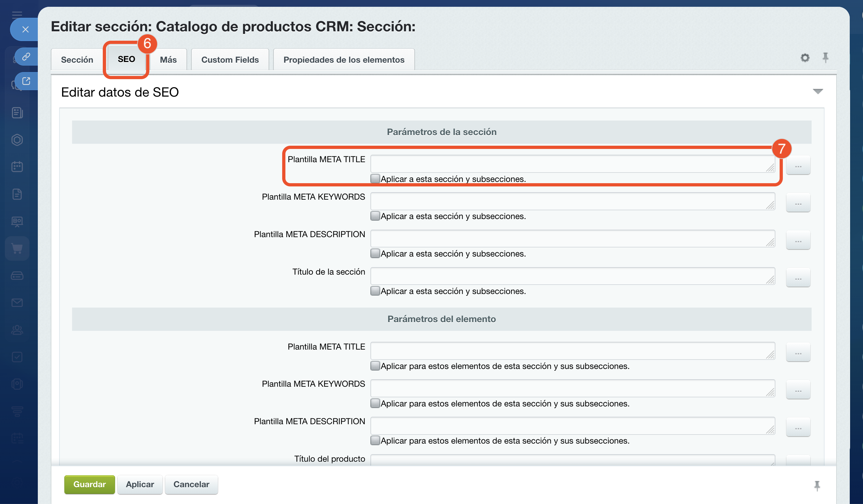
Task: Open the calendar icon in sidebar
Action: click(x=17, y=167)
